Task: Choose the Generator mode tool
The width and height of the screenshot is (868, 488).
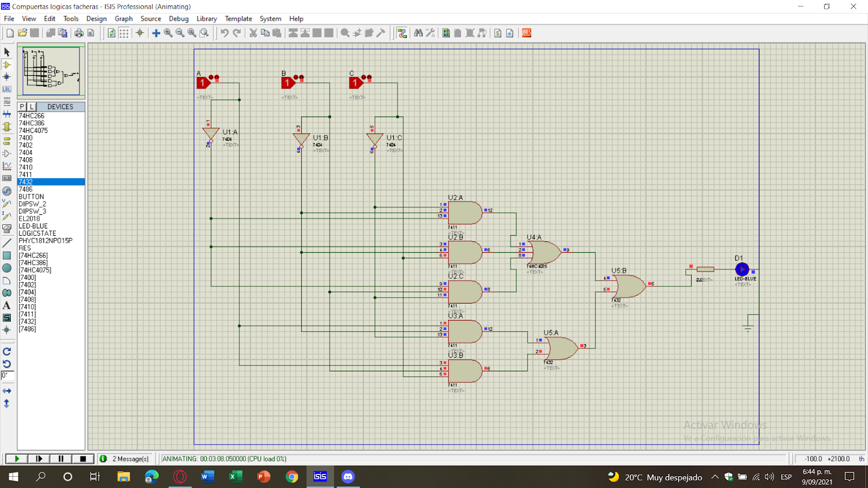Action: 7,191
